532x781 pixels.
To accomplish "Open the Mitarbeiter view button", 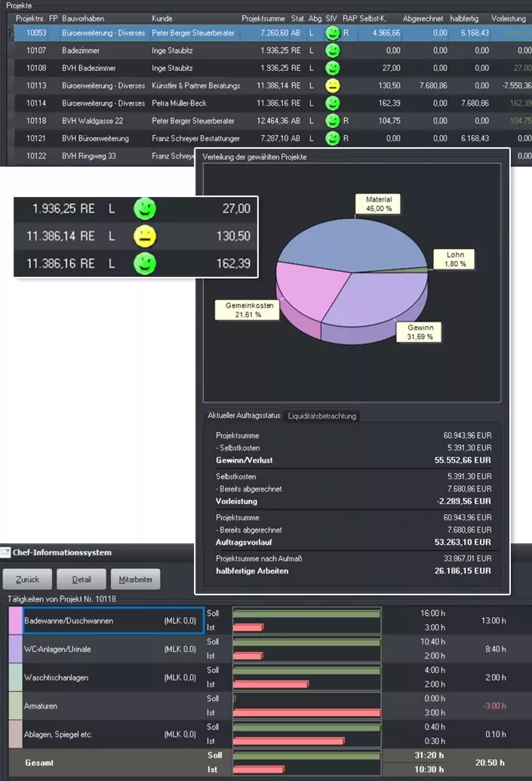I will click(x=136, y=580).
